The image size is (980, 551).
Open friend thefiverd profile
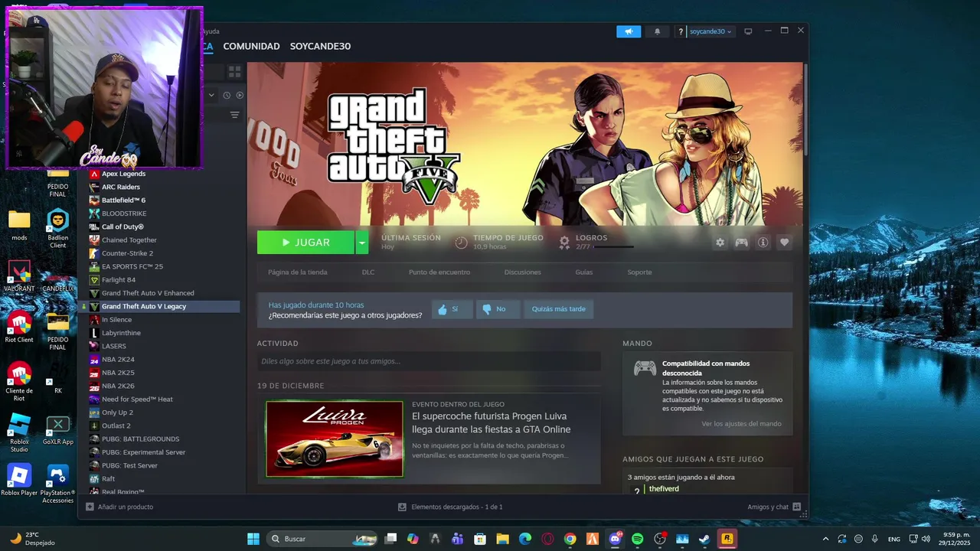(x=664, y=488)
